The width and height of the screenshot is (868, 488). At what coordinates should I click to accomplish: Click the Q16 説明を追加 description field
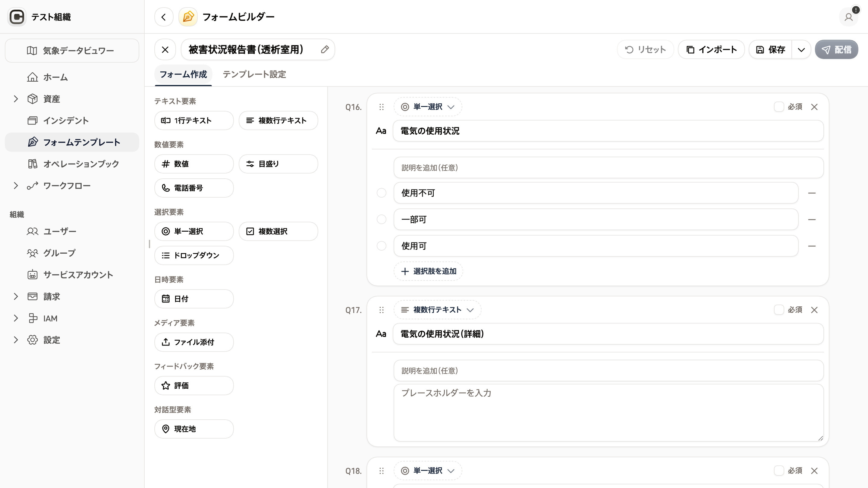point(609,168)
